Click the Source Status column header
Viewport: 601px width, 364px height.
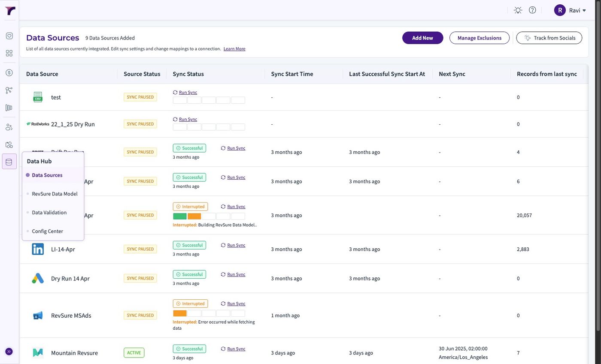point(142,74)
